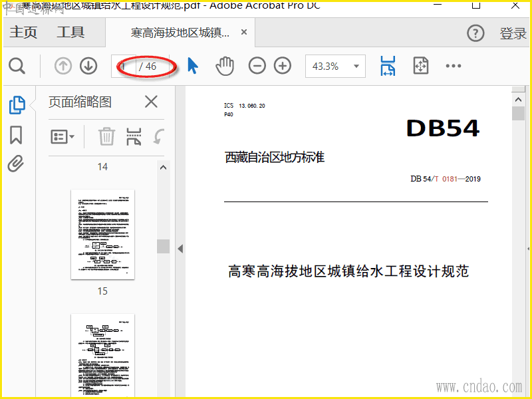The image size is (532, 399).
Task: Delete selected pages trash icon
Action: coord(106,136)
